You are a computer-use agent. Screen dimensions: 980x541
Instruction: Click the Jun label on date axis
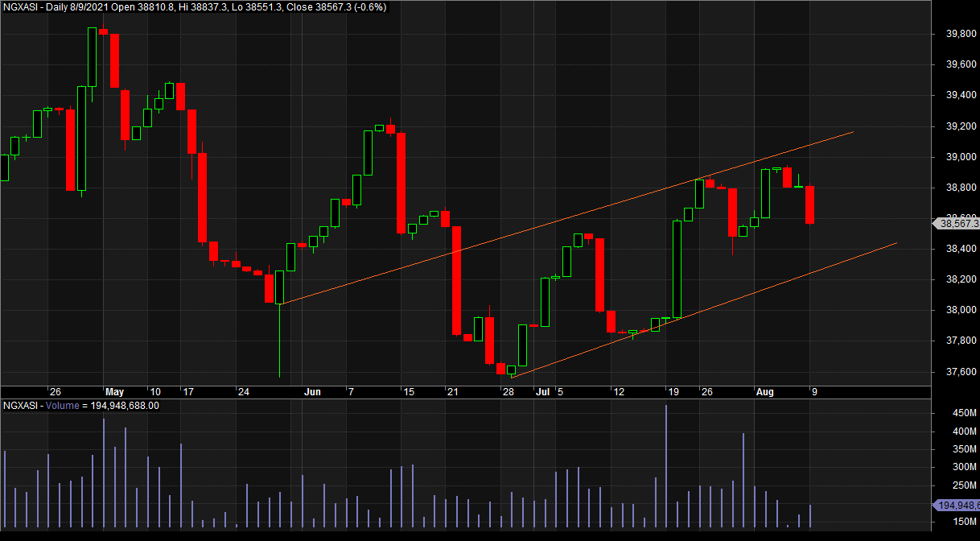[312, 392]
